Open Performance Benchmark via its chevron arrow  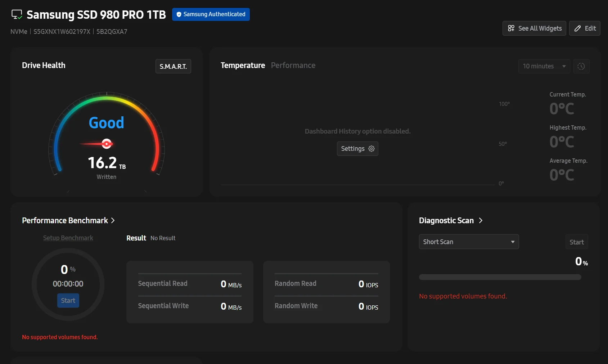point(113,220)
